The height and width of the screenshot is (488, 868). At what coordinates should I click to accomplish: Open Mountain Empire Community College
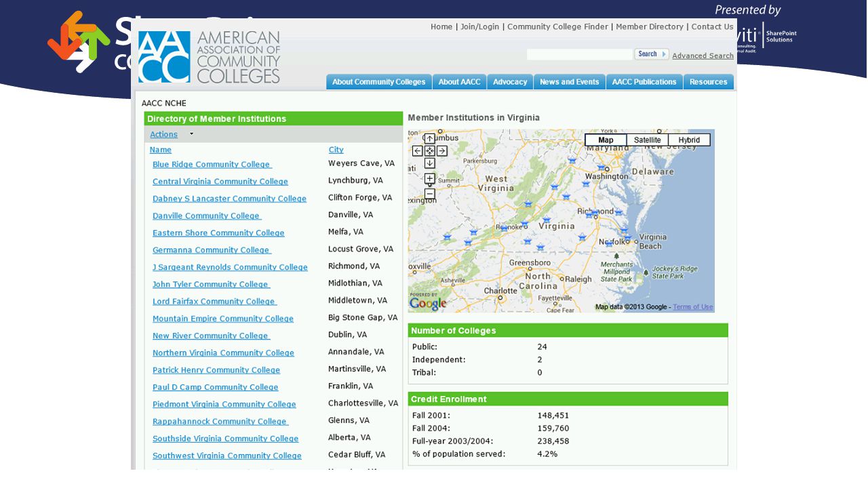coord(223,319)
